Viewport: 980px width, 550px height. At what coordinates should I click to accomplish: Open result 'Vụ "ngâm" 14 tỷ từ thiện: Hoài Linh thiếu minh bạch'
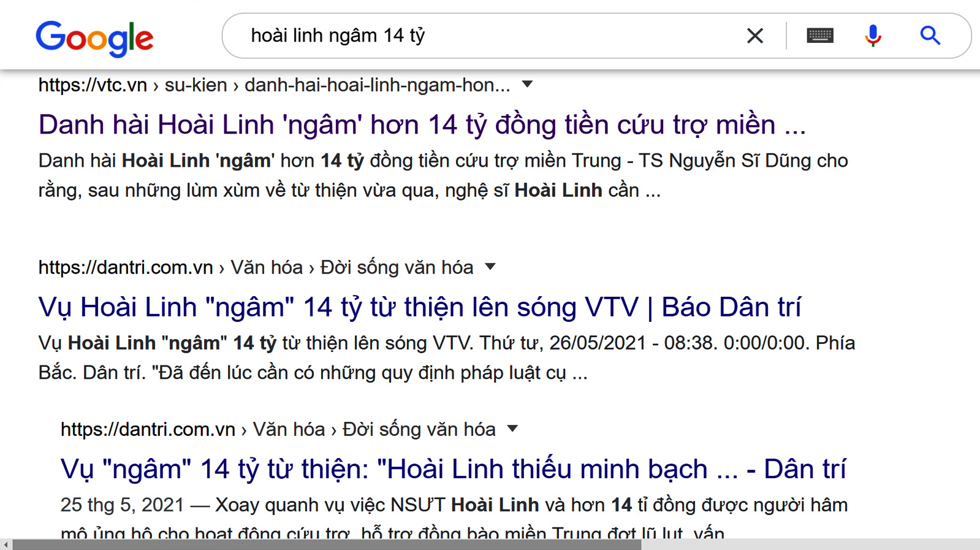pyautogui.click(x=453, y=469)
